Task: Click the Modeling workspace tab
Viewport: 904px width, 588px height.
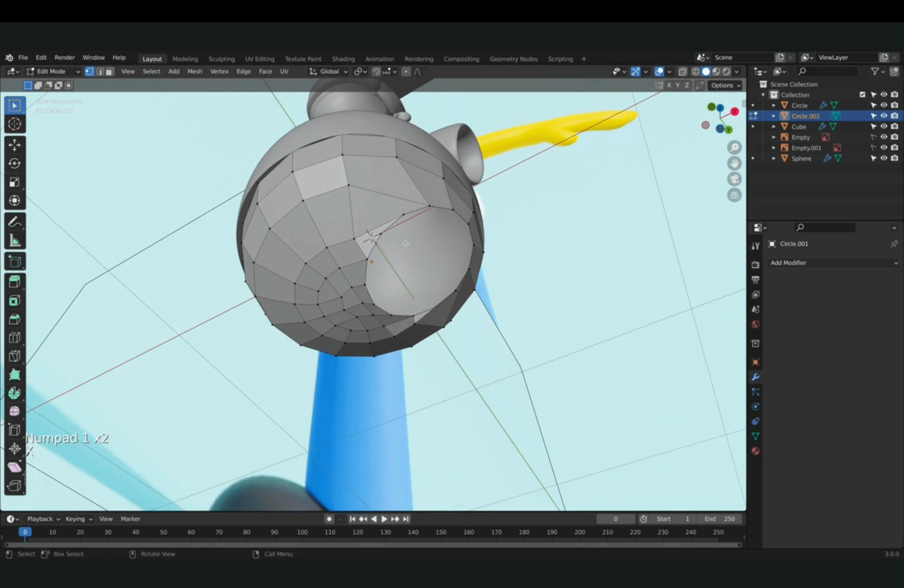Action: coord(184,58)
